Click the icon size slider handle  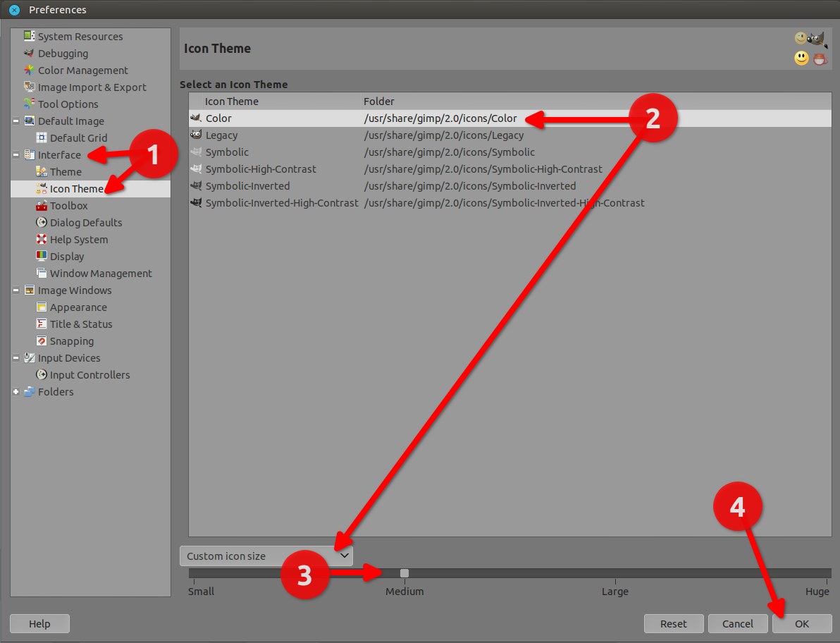(x=404, y=573)
